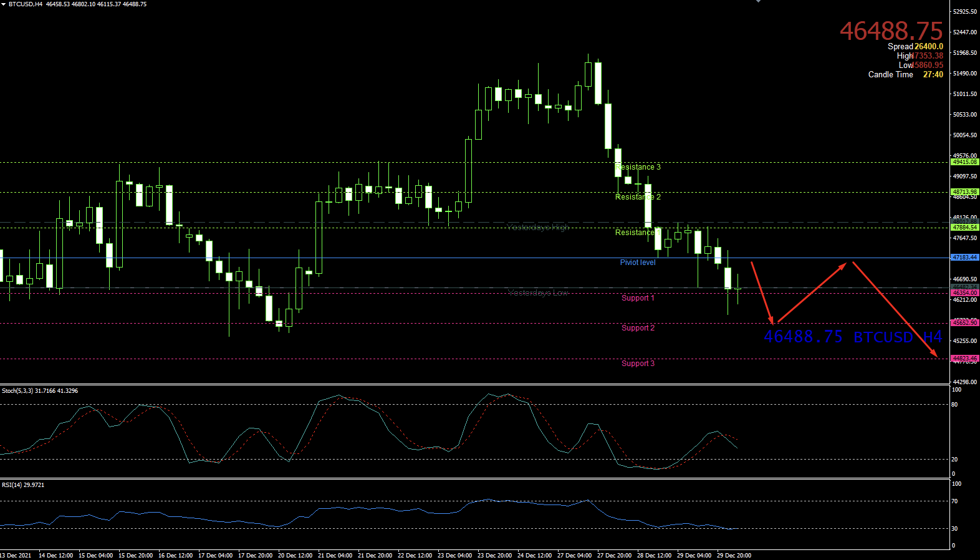
Task: Click the Support 2 price tag 45652.90
Action: tap(964, 323)
